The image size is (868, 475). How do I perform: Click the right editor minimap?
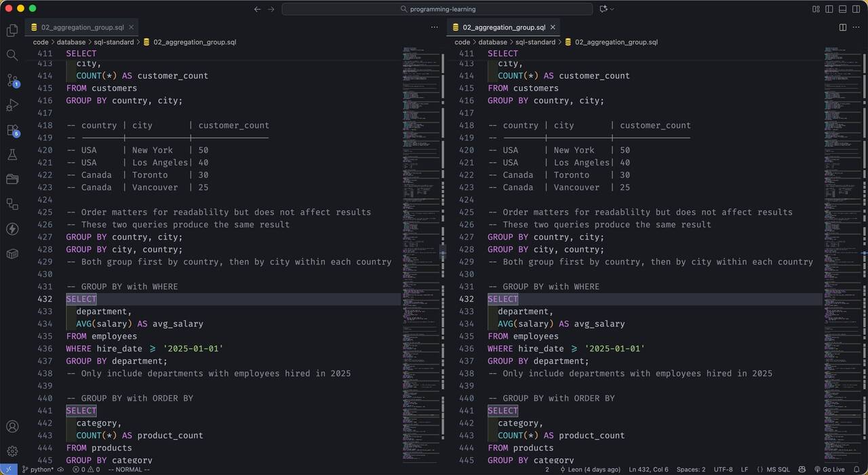(x=844, y=254)
